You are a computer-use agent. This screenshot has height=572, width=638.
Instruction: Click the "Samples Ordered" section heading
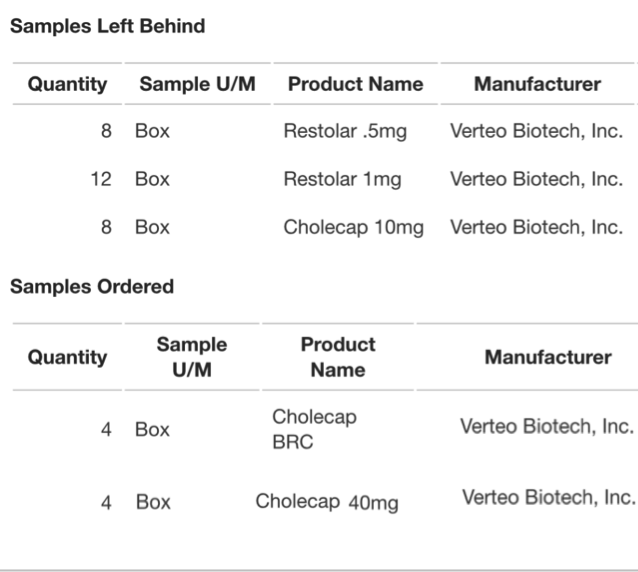coord(92,287)
